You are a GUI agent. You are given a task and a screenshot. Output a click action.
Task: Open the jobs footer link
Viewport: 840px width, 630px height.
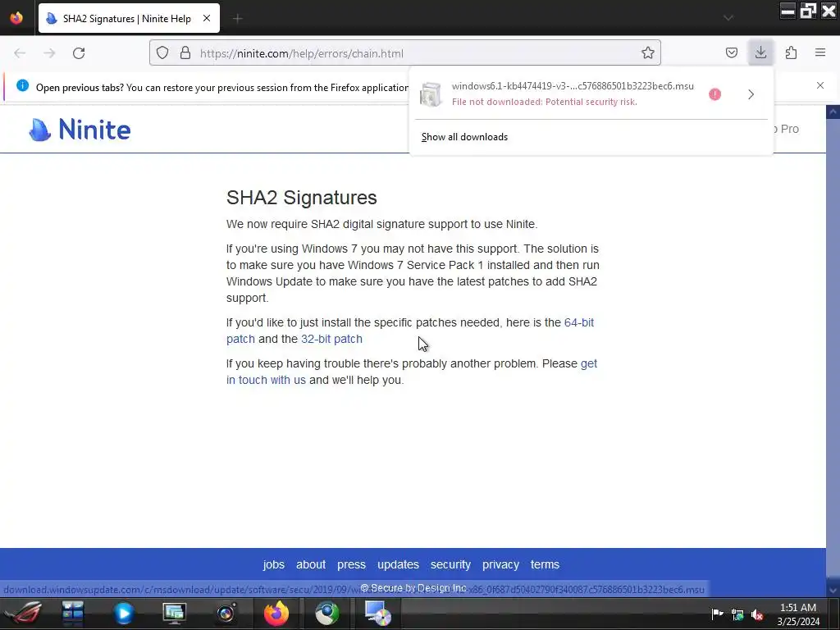click(274, 564)
